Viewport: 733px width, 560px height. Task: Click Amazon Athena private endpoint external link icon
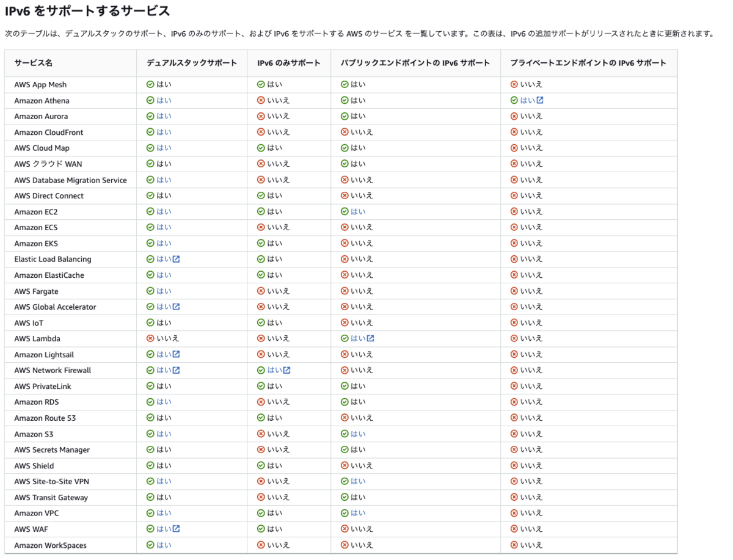540,100
